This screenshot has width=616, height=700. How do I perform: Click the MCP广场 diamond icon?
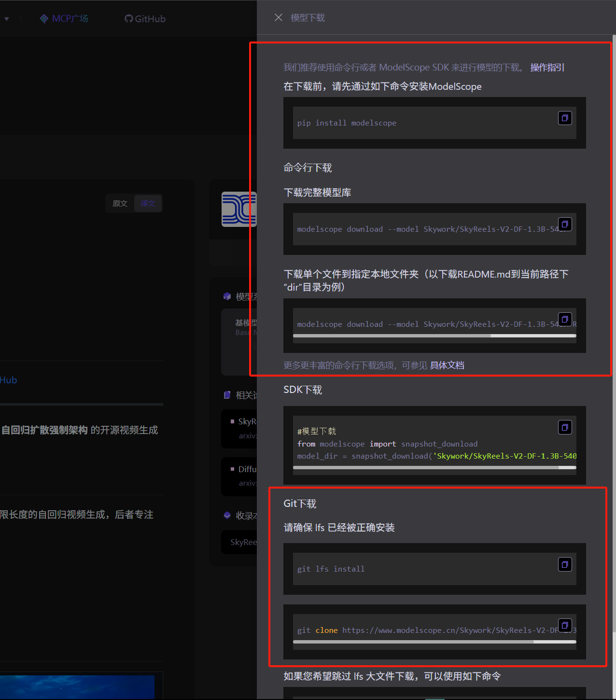pos(43,18)
